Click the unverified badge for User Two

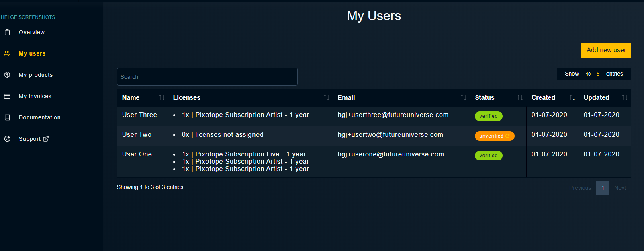495,136
